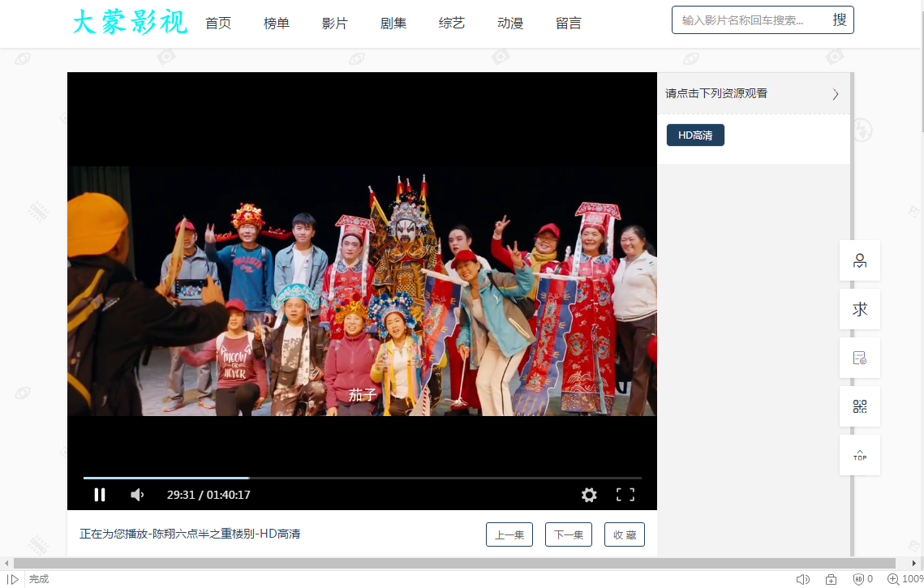Image resolution: width=924 pixels, height=588 pixels.
Task: Click the video frame to toggle playback
Action: [x=362, y=291]
